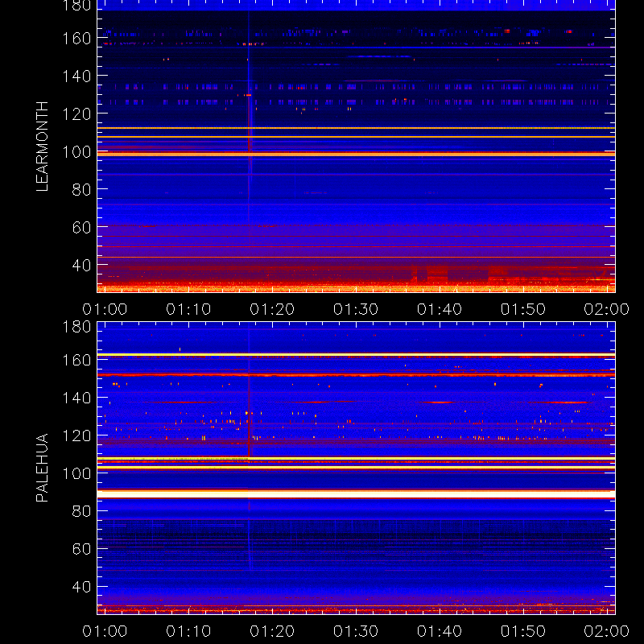Choose the 01:00 time label below Palehua plot
Image resolution: width=644 pixels, height=644 pixels.
[105, 631]
